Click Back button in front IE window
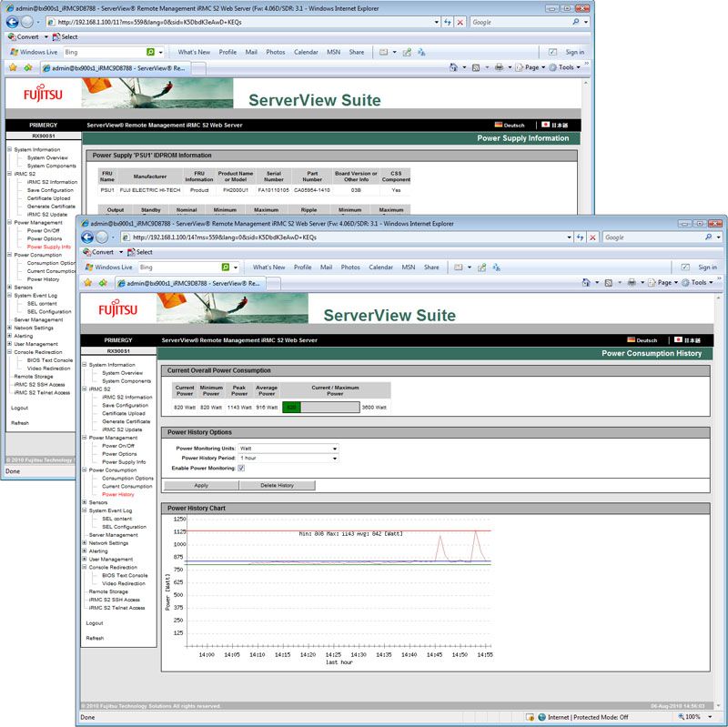The height and width of the screenshot is (727, 728). point(87,237)
